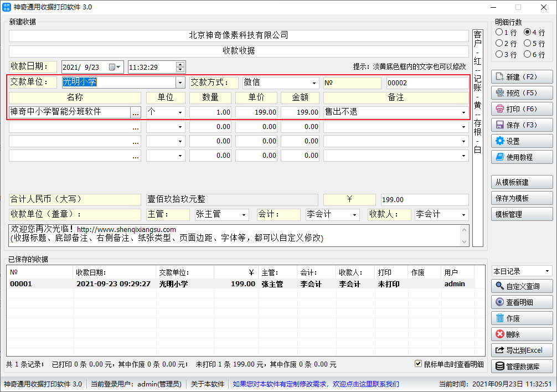Toggle the 鼠标单击时查看明细 checkbox

click(x=419, y=364)
